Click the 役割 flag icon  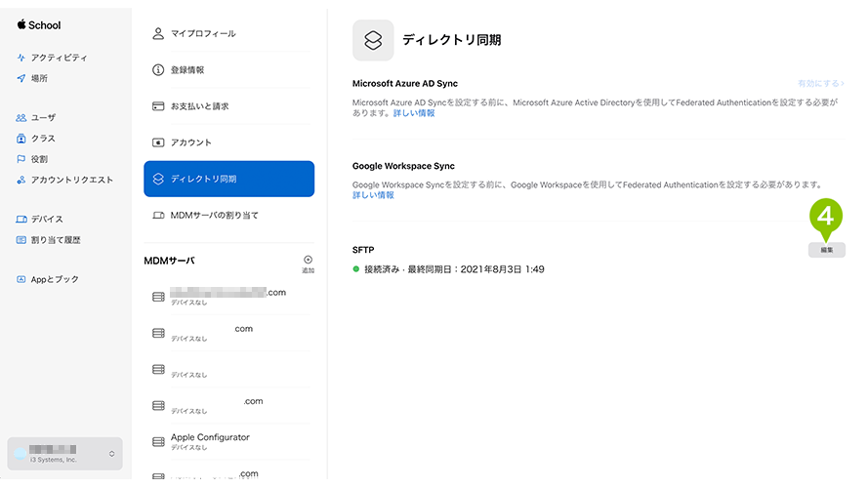[21, 159]
